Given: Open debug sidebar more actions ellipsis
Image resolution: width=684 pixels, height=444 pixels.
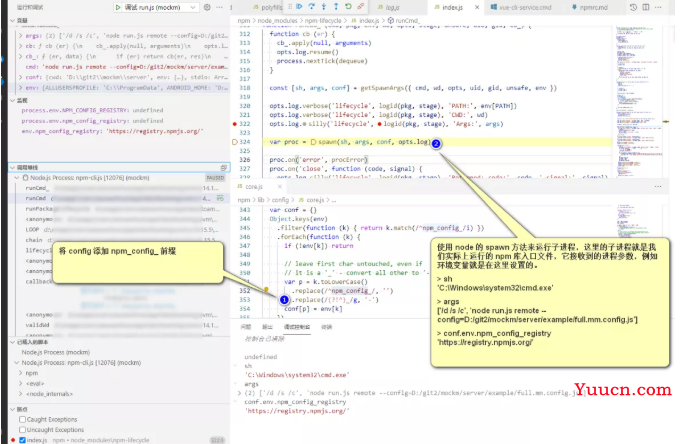Looking at the screenshot, I should tap(219, 7).
